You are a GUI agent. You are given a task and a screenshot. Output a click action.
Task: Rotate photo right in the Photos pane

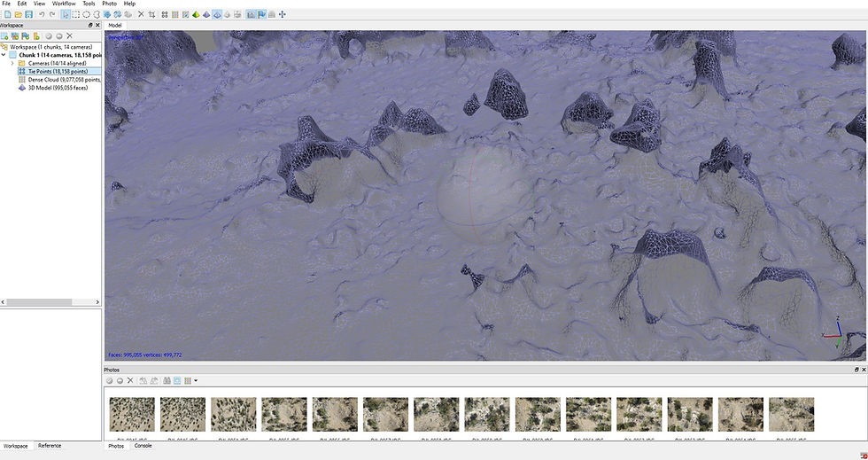[x=154, y=381]
